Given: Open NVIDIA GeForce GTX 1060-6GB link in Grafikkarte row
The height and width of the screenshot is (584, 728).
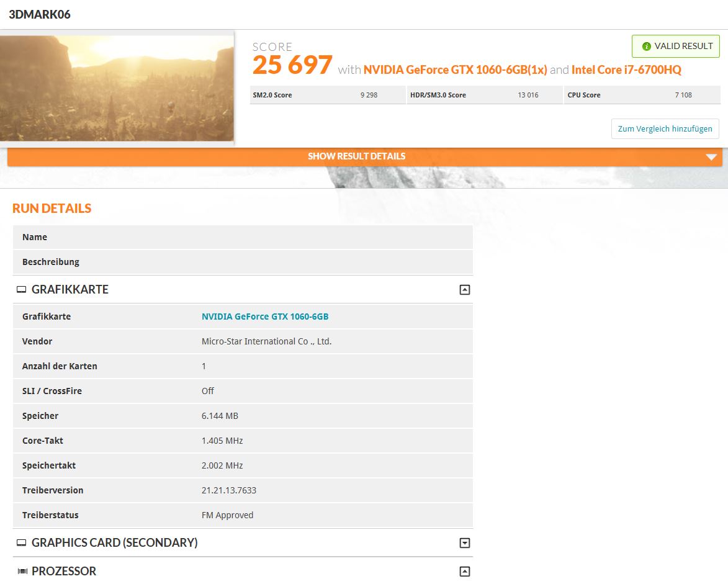Looking at the screenshot, I should pos(265,317).
